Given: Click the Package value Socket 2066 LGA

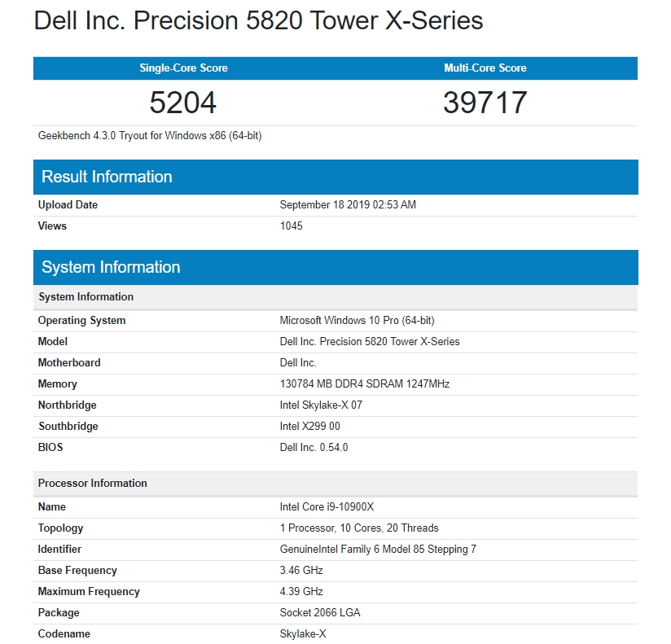Looking at the screenshot, I should click(x=320, y=613).
